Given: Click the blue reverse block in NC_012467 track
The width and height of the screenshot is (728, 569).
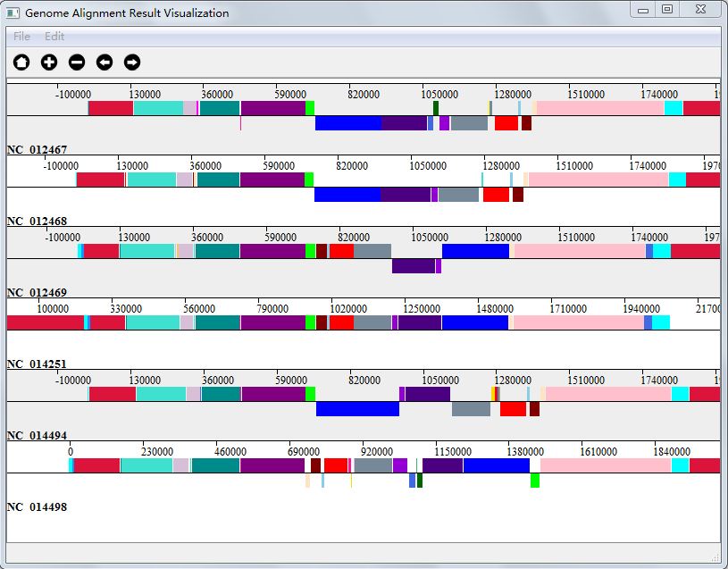Looking at the screenshot, I should [x=348, y=123].
